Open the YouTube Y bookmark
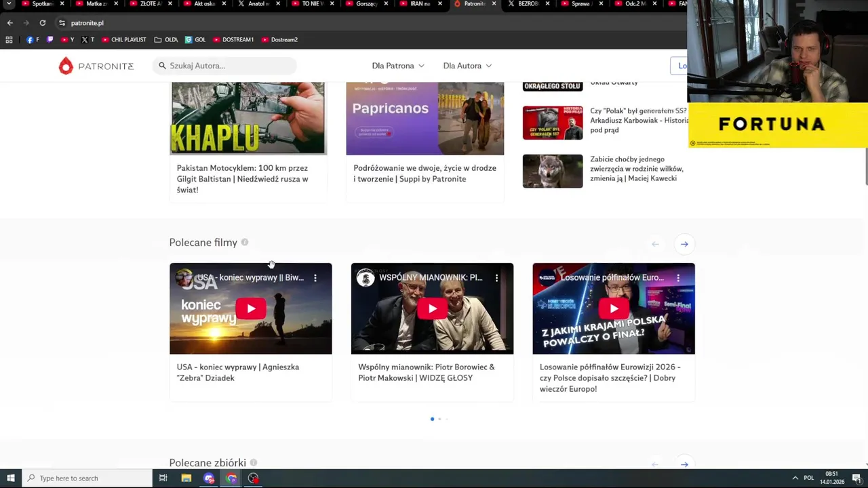Image resolution: width=868 pixels, height=488 pixels. pyautogui.click(x=67, y=39)
